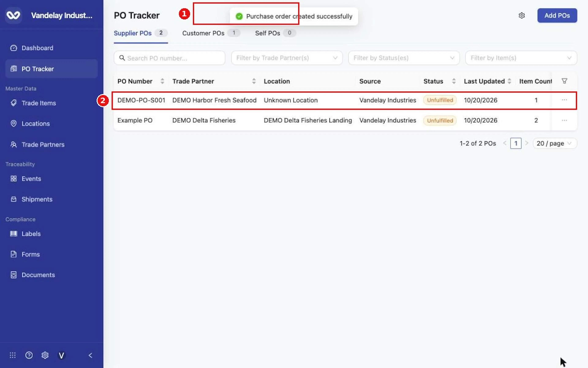Expand Filter by Item(s) dropdown
The width and height of the screenshot is (588, 368).
click(x=521, y=58)
